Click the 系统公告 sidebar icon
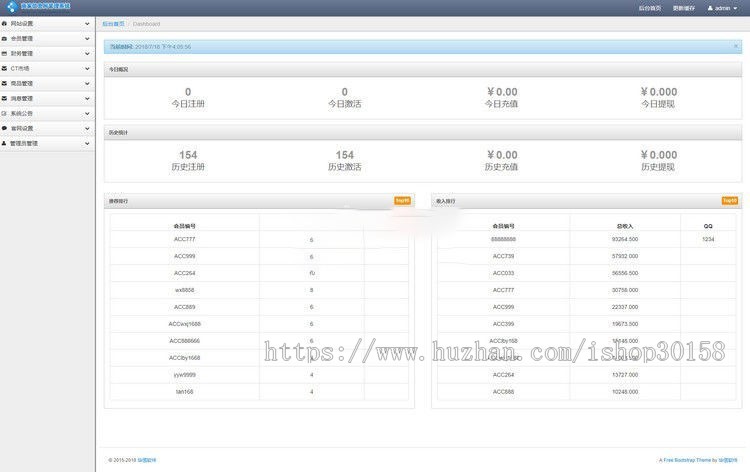The height and width of the screenshot is (472, 750). pyautogui.click(x=4, y=113)
